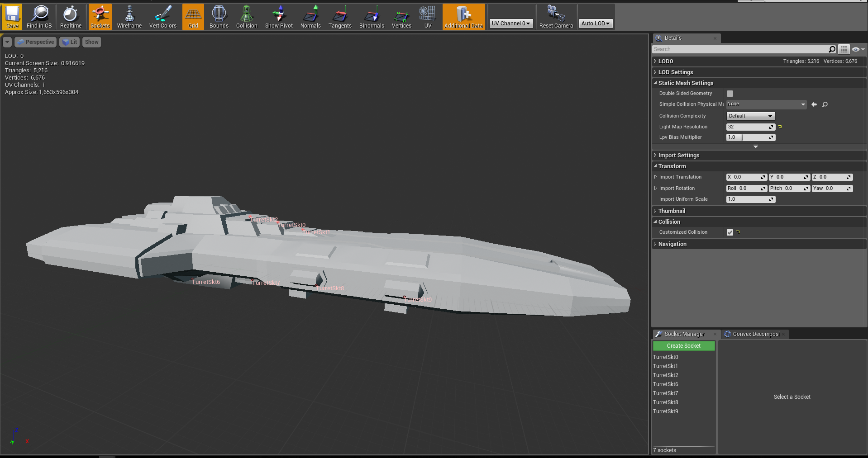Open the Convex Decomposition tab

(x=756, y=334)
